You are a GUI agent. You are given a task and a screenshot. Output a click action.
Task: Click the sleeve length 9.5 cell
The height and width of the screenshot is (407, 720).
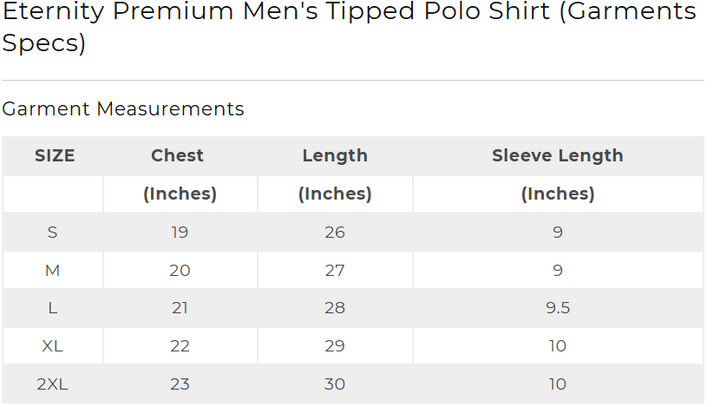coord(558,308)
